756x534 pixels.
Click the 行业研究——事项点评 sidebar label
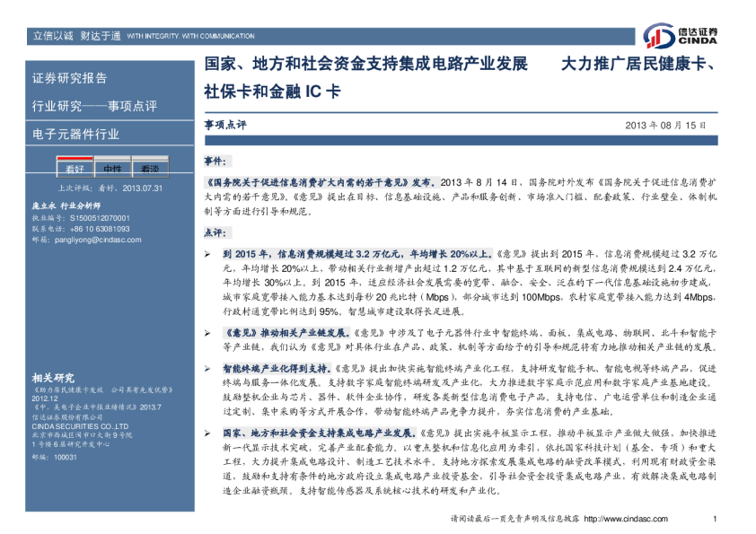[x=94, y=107]
